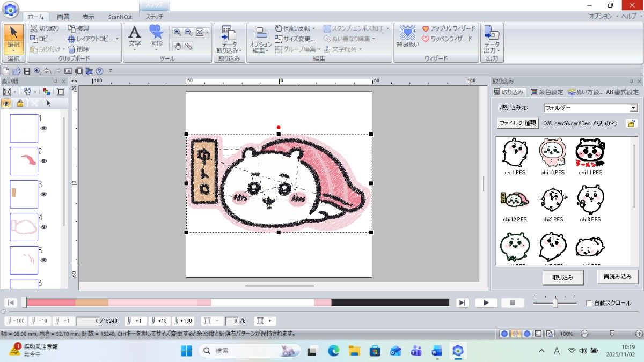The image size is (644, 362).
Task: Toggle the eye visibility icon in ぬい順 panel
Action: pos(6,103)
